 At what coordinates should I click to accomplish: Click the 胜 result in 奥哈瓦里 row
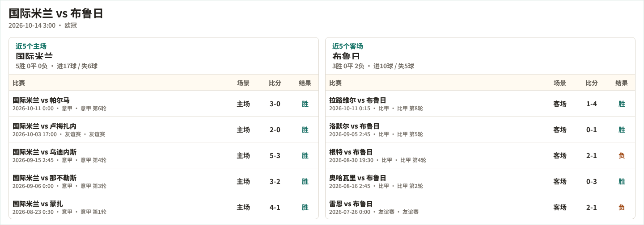click(622, 181)
